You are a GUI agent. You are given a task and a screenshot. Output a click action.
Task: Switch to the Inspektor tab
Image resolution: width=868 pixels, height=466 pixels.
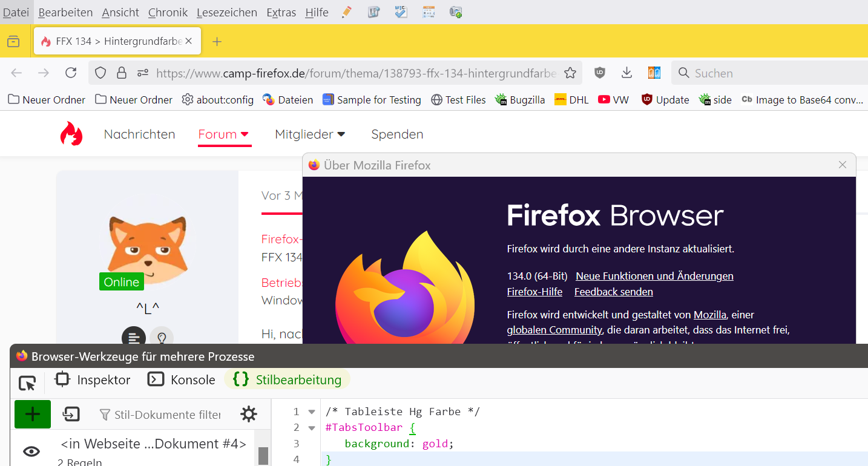pyautogui.click(x=93, y=380)
